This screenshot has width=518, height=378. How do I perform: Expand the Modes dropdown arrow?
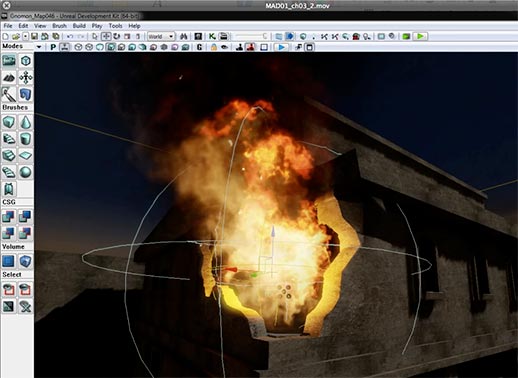point(39,47)
